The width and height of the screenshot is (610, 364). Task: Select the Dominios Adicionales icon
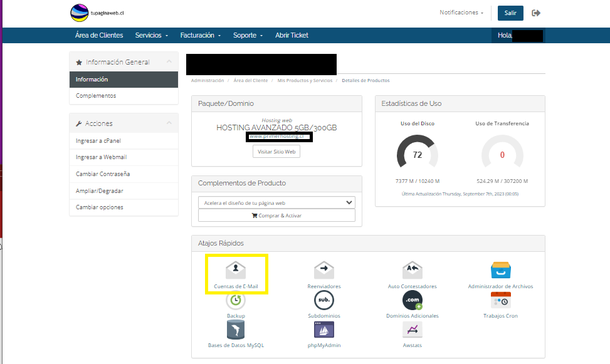[x=412, y=301]
